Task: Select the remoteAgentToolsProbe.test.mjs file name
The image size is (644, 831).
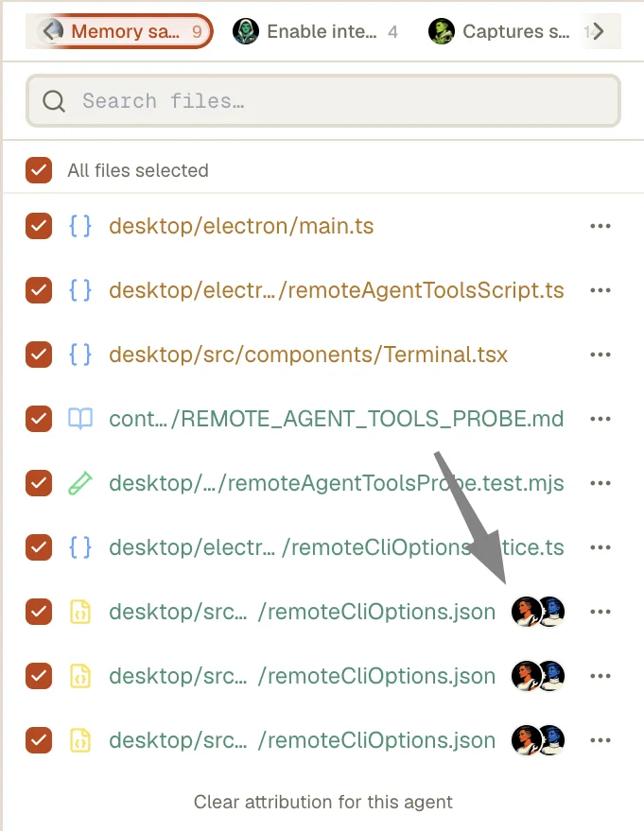Action: pos(336,483)
